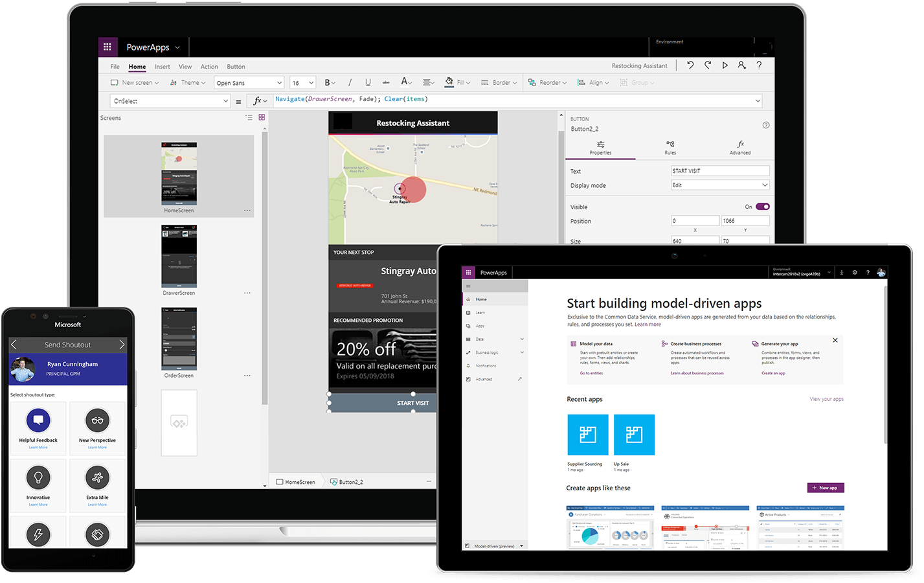Run the app with the Play icon
Screen dimensions: 924x583
(x=725, y=65)
